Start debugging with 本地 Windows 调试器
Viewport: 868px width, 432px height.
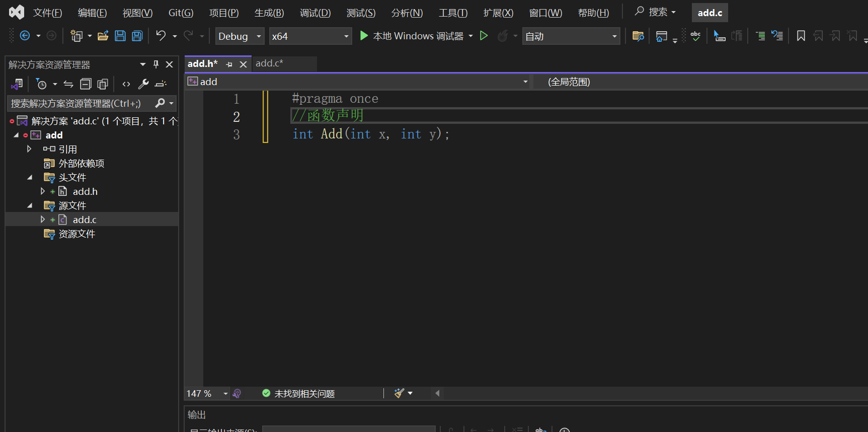coord(412,36)
